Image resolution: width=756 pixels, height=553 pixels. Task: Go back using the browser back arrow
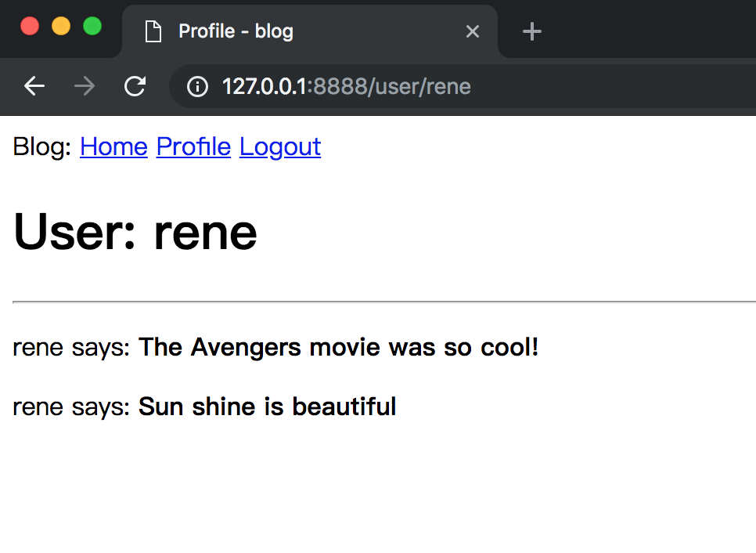coord(34,86)
